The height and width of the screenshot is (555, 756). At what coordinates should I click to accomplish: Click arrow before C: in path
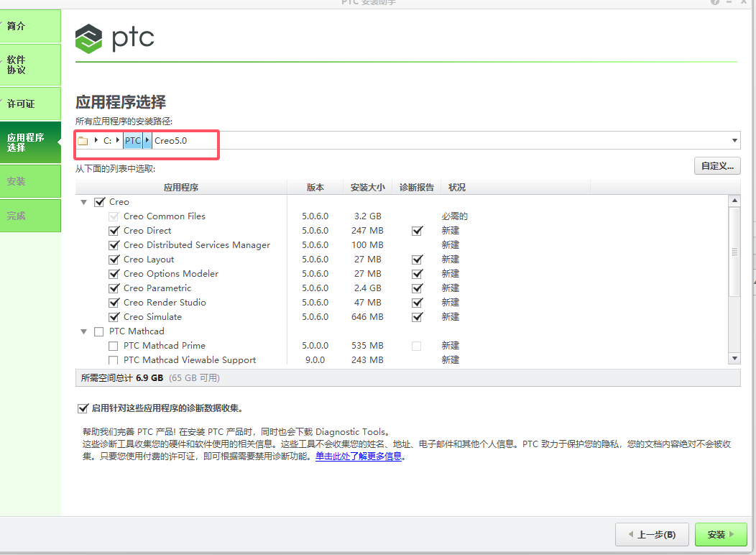point(96,140)
